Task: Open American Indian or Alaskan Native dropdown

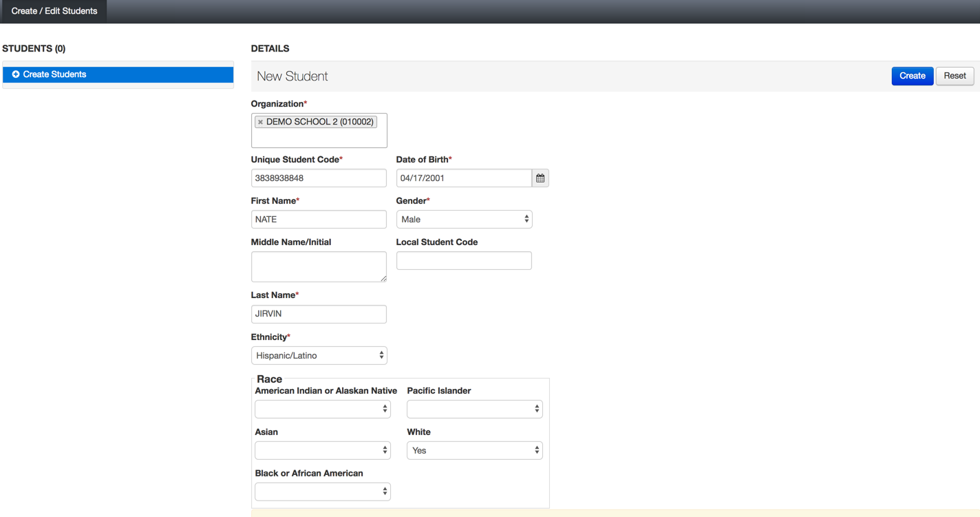Action: coord(322,409)
